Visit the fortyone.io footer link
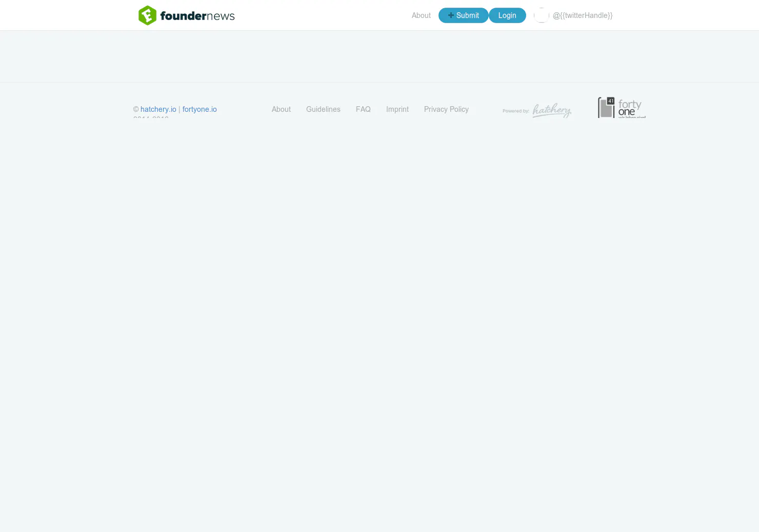This screenshot has height=532, width=759. (199, 109)
